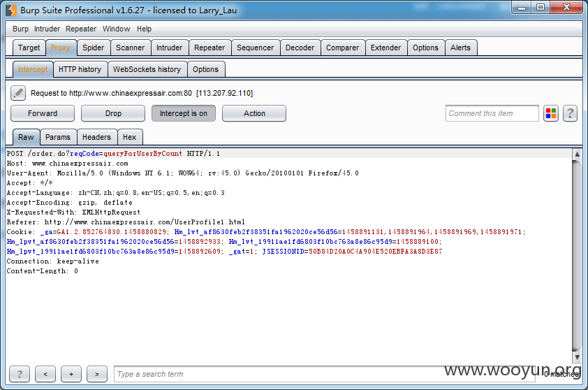Open the Intruder menu in menu bar

point(47,29)
